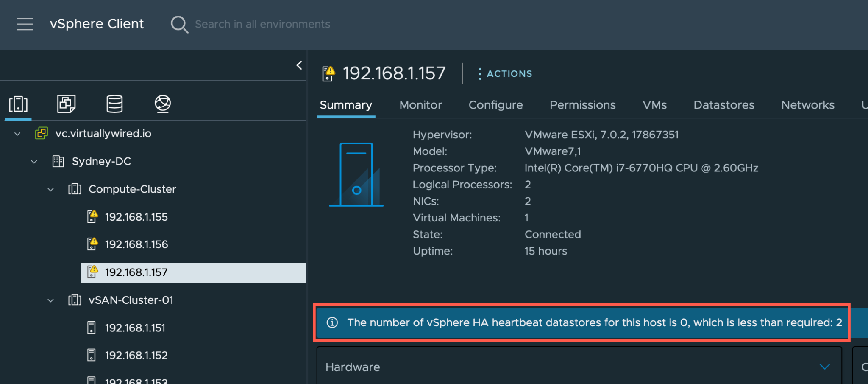Select Sydney-DC in the inventory tree

[x=101, y=161]
